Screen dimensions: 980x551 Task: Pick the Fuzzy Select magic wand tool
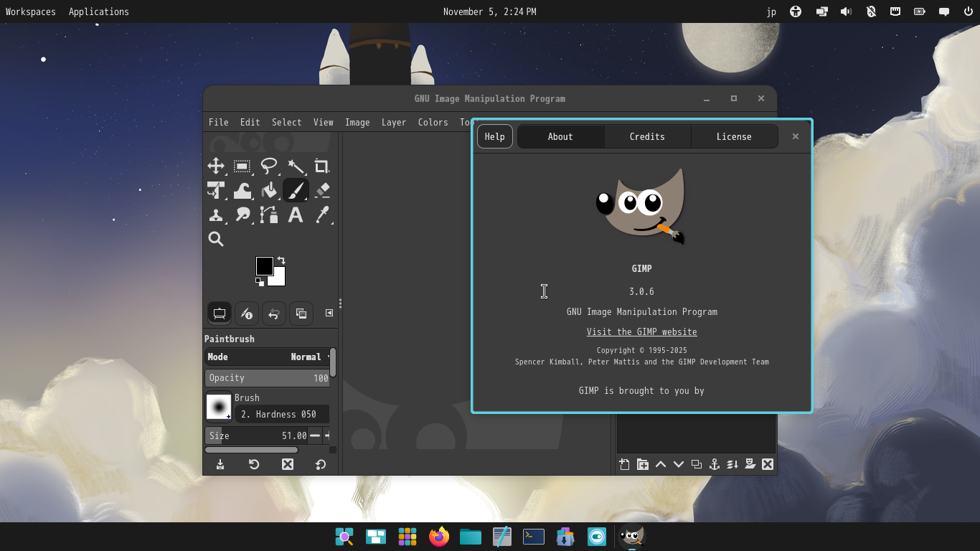click(x=296, y=166)
